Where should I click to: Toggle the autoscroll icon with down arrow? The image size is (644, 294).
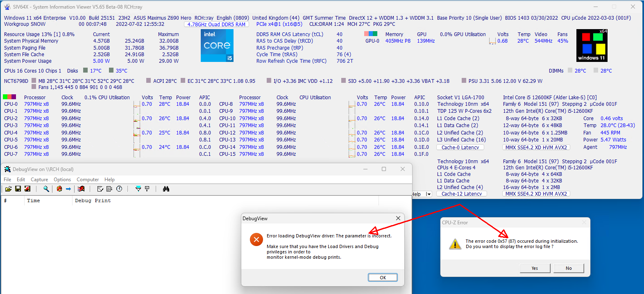tap(109, 189)
